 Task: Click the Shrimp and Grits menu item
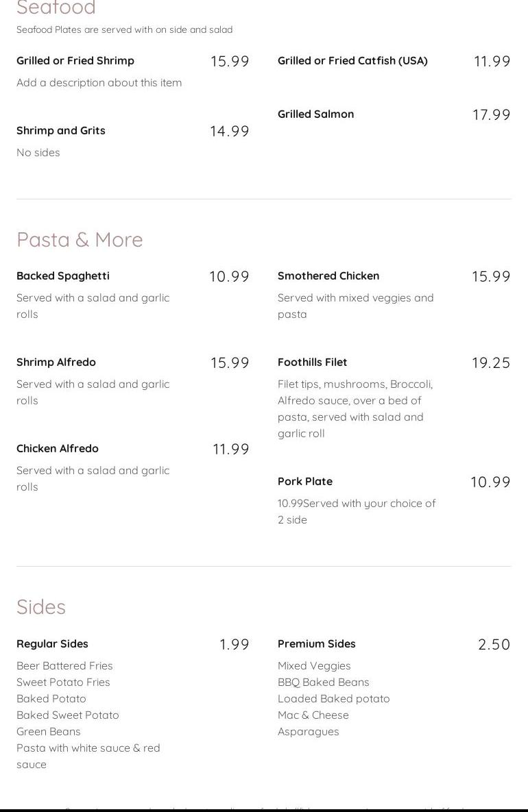coord(60,130)
